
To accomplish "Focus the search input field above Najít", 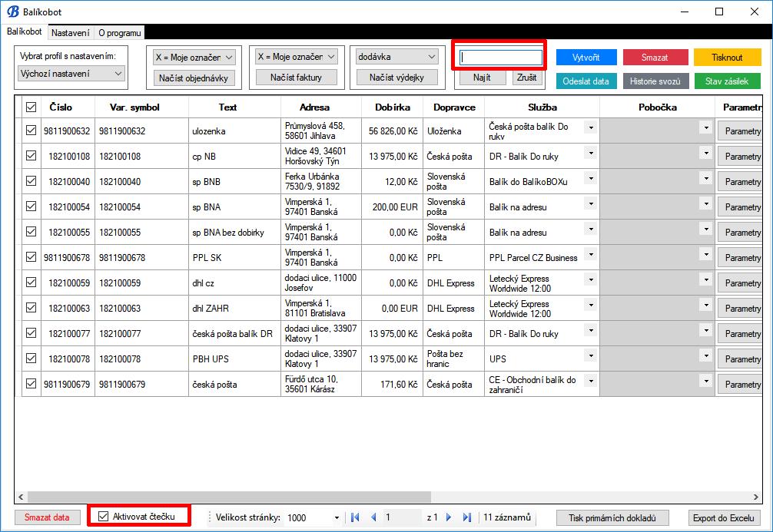I will click(501, 57).
